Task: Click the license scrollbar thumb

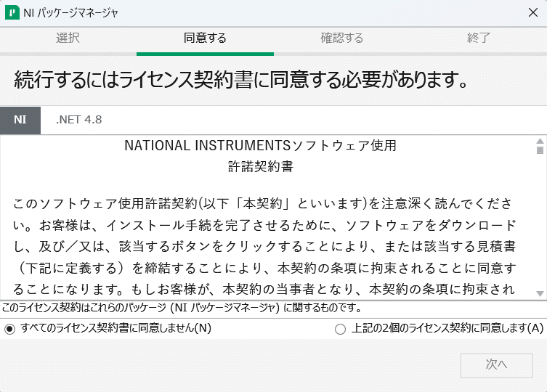Action: click(540, 150)
